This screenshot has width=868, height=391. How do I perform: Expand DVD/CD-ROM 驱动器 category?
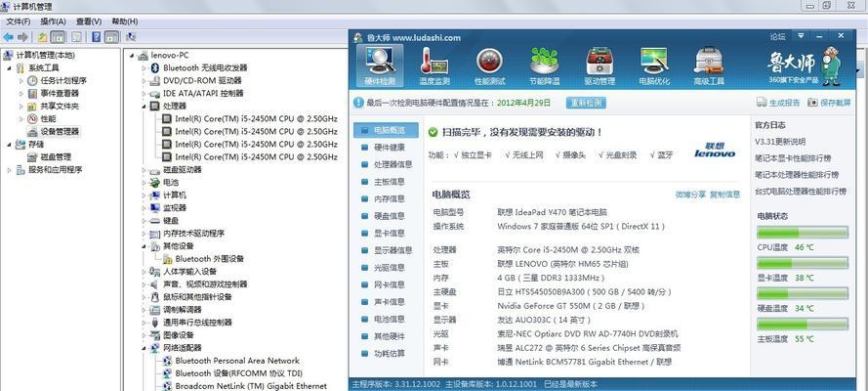coord(144,80)
